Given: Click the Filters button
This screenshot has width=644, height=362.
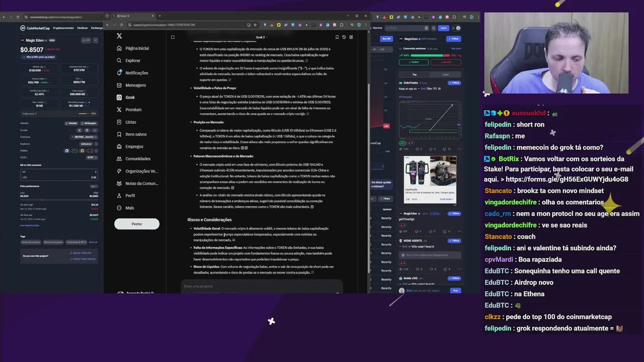Looking at the screenshot, I should 385,199.
